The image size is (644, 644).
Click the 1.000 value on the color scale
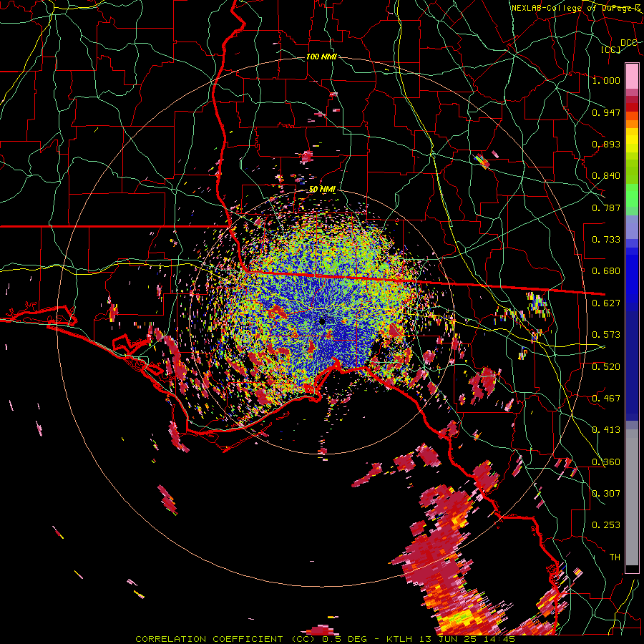coord(606,80)
